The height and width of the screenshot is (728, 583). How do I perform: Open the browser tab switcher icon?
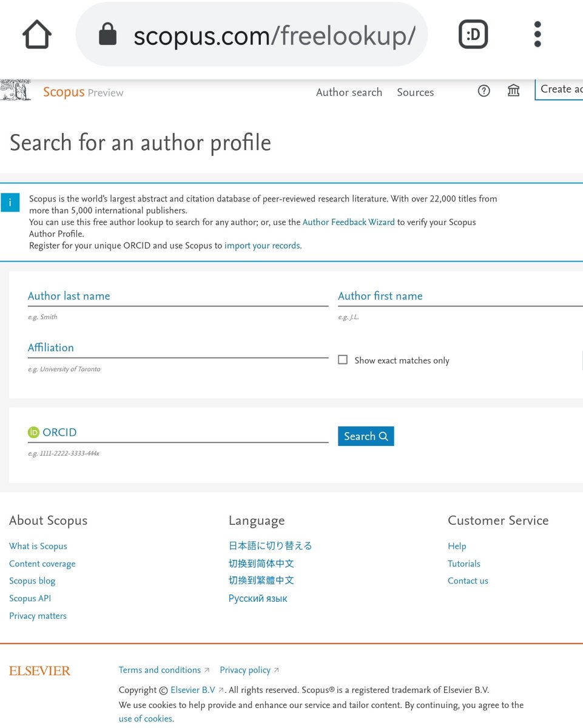click(473, 35)
